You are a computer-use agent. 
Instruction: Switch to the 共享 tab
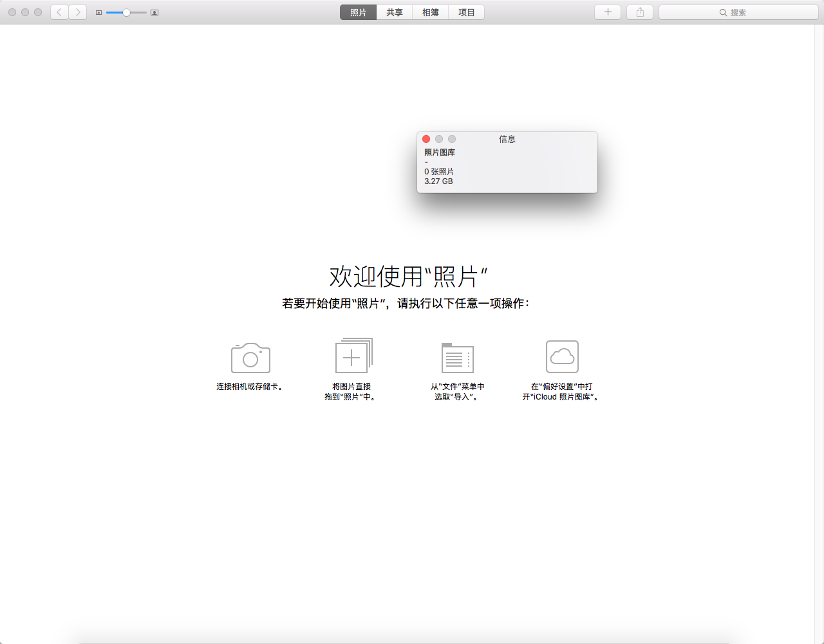pos(394,12)
